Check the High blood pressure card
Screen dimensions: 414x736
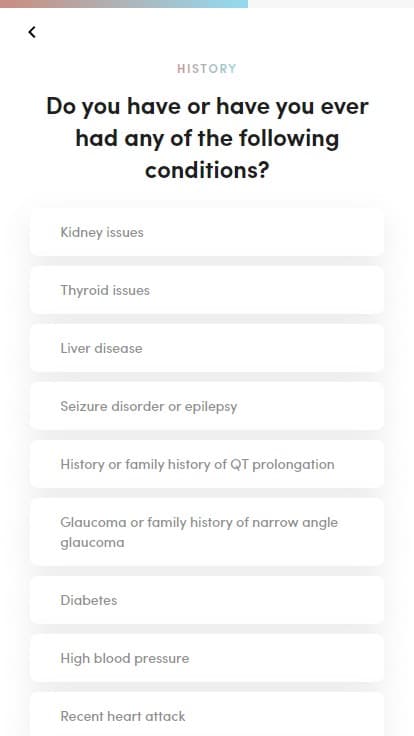[207, 658]
